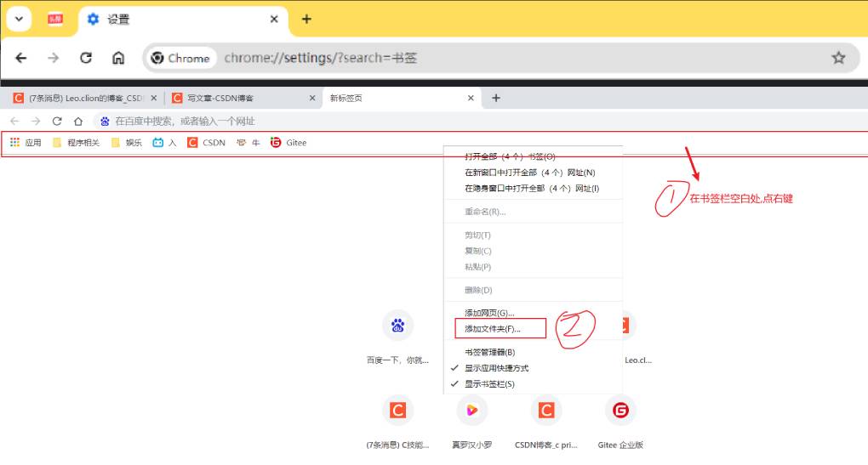The image size is (868, 465).
Task: Open the 牛 bookmark
Action: pos(248,143)
